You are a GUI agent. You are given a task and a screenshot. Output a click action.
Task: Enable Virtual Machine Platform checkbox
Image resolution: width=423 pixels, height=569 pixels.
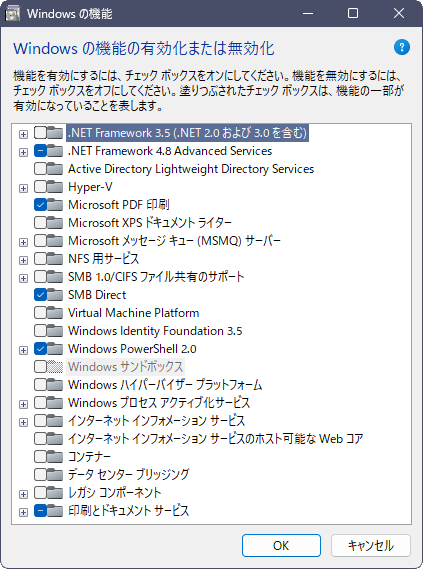tap(40, 313)
